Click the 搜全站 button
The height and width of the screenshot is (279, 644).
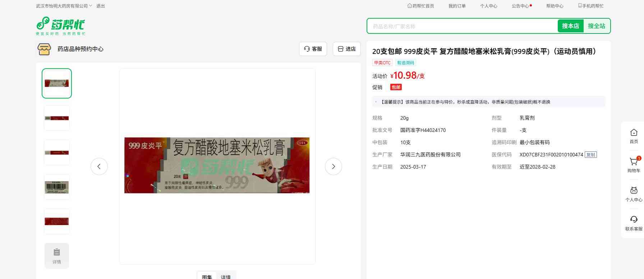coord(596,26)
